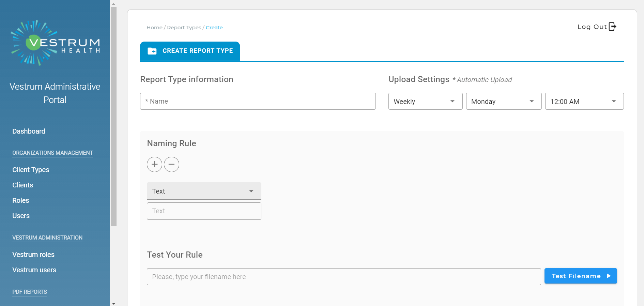The image size is (644, 306).
Task: Open Dashboard in the sidebar
Action: (x=29, y=131)
